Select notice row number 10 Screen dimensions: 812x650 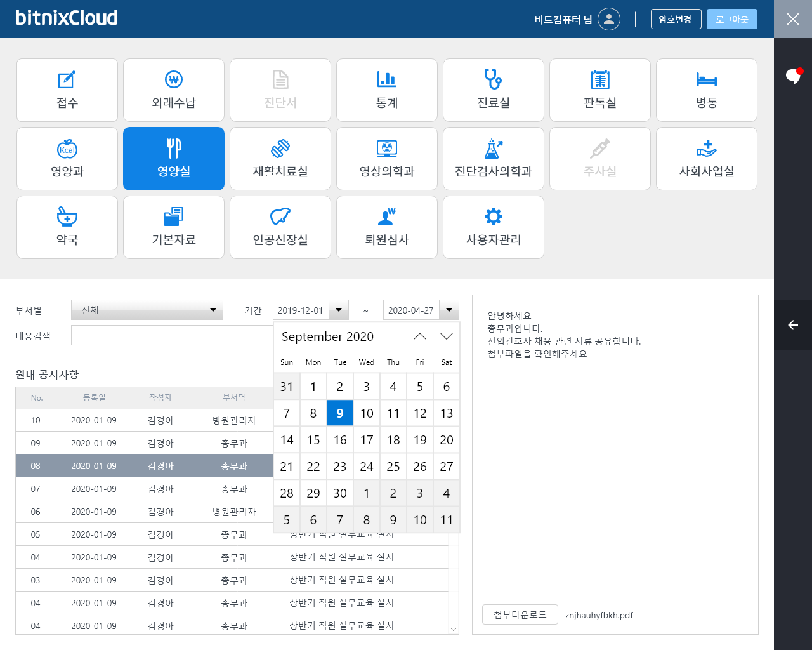point(145,420)
